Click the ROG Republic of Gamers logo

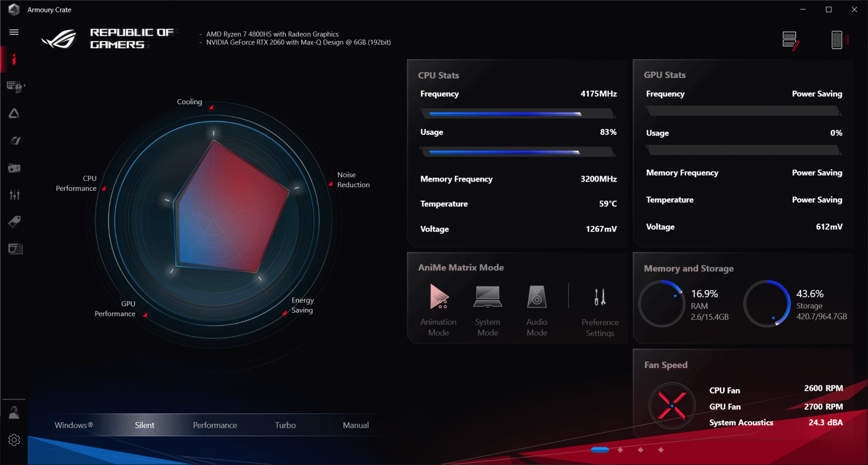coord(108,38)
